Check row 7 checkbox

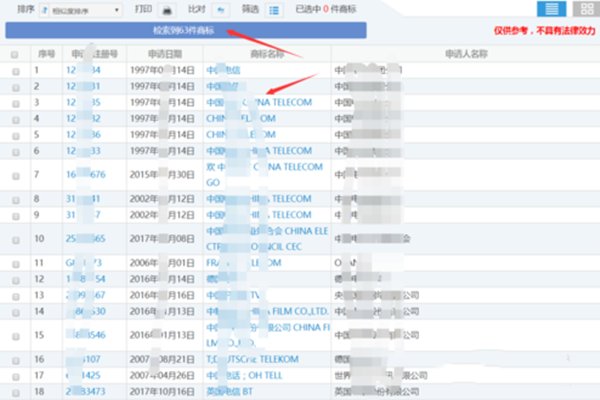click(x=16, y=176)
